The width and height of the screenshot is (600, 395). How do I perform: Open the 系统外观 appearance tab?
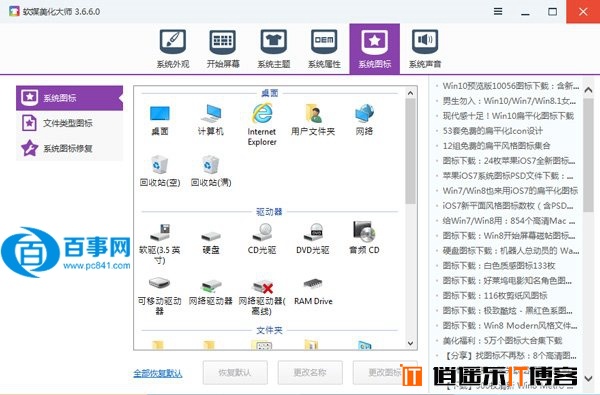173,49
